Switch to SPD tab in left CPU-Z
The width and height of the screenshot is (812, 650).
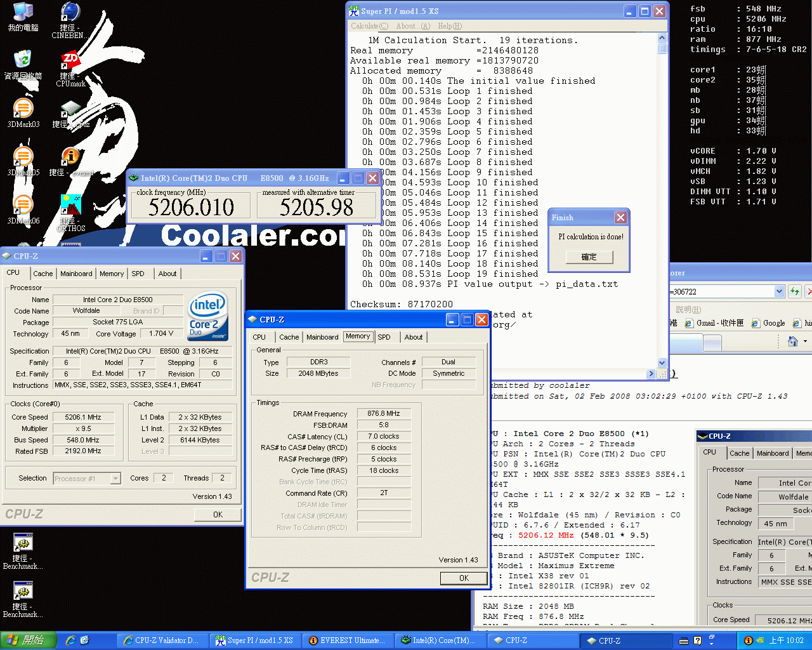138,274
